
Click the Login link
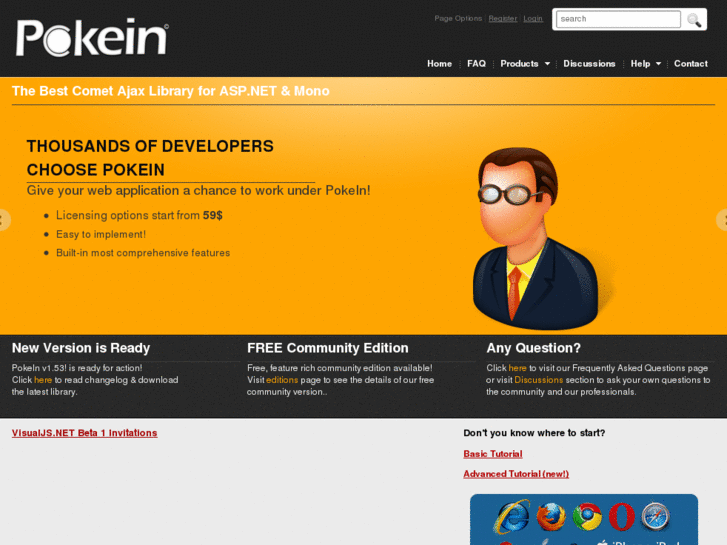[x=533, y=19]
